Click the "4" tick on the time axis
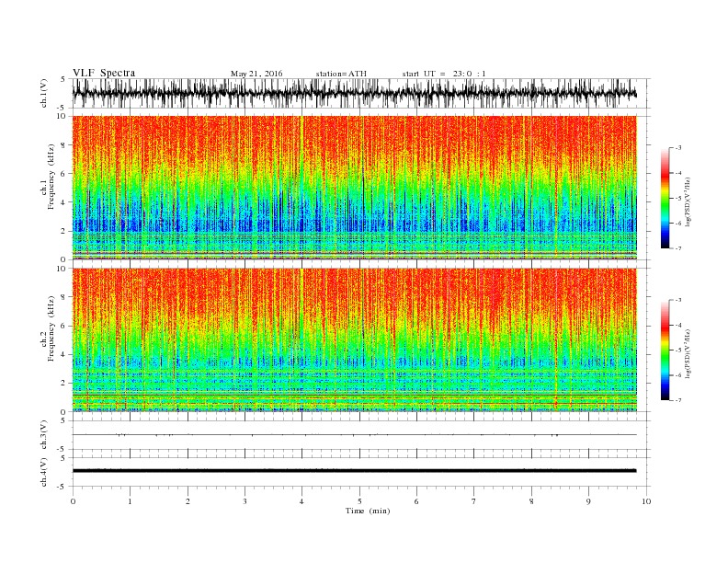The image size is (728, 563). point(301,501)
